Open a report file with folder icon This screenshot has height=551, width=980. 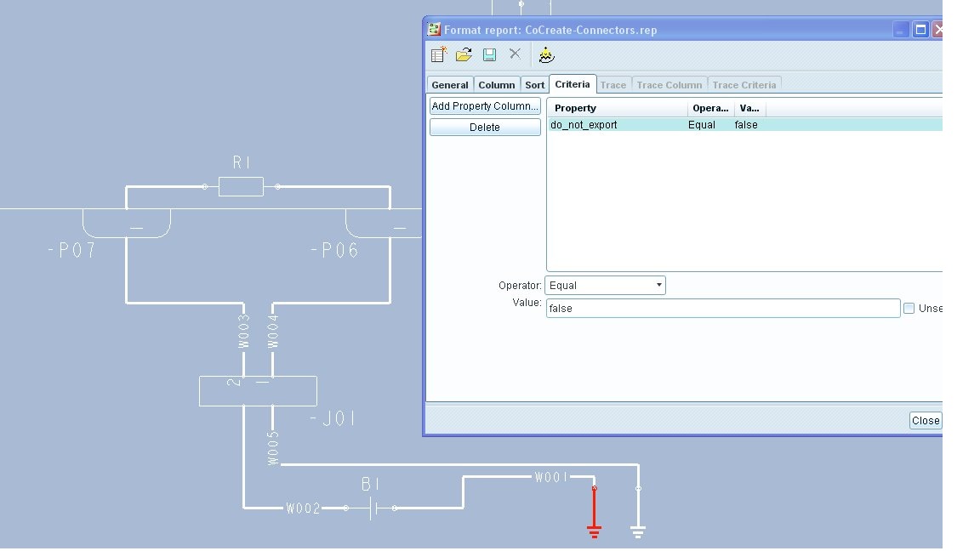[x=464, y=55]
